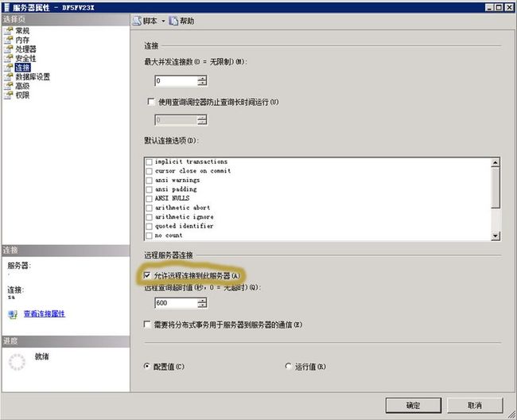
Task: Click the options list scroll up arrow
Action: 496,162
